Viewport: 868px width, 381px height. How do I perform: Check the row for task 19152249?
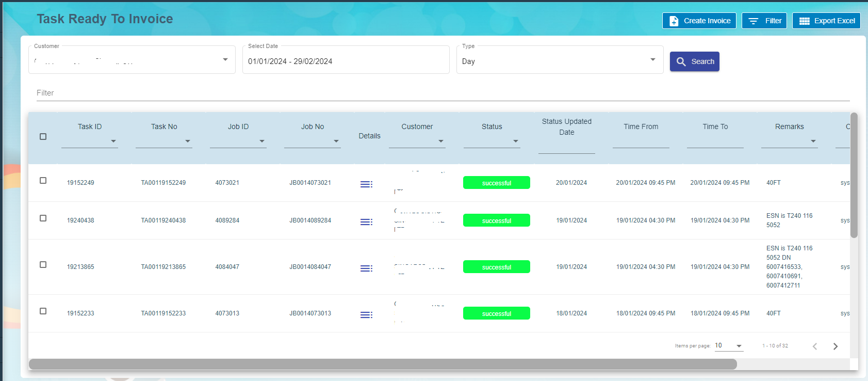tap(43, 181)
